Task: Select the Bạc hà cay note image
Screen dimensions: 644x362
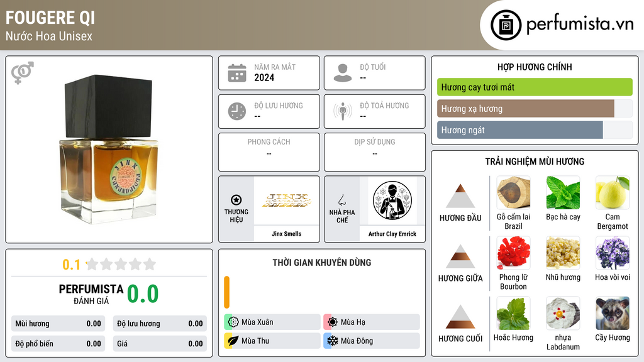Action: [563, 192]
